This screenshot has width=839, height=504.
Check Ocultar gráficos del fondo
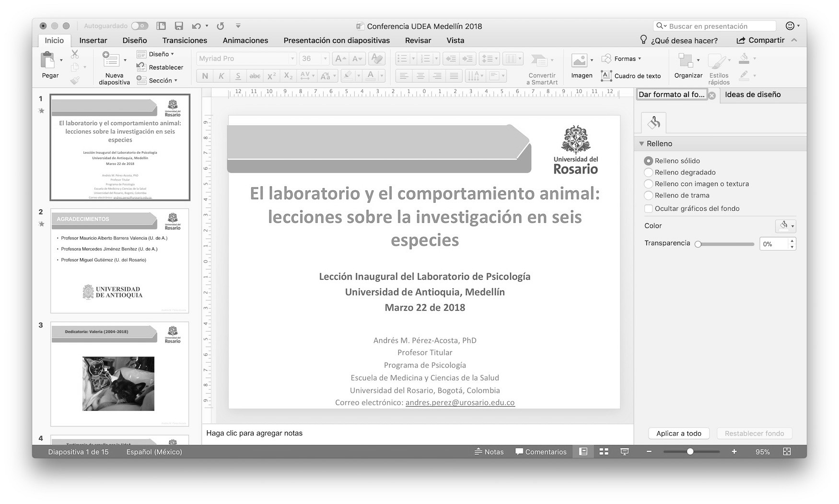(648, 208)
